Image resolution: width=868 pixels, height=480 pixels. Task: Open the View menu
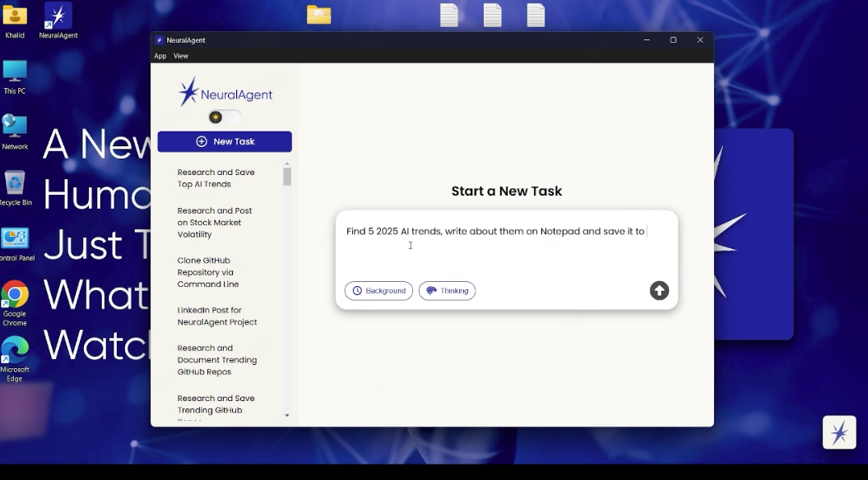click(181, 56)
